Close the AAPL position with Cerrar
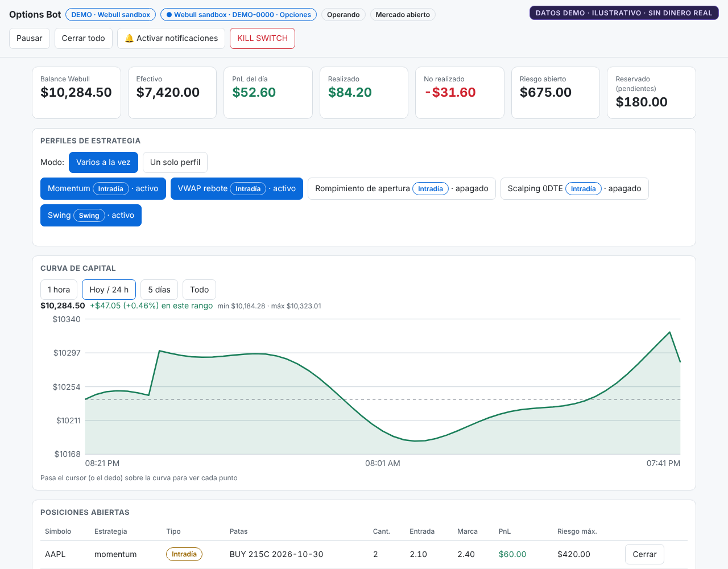728x569 pixels. coord(644,554)
